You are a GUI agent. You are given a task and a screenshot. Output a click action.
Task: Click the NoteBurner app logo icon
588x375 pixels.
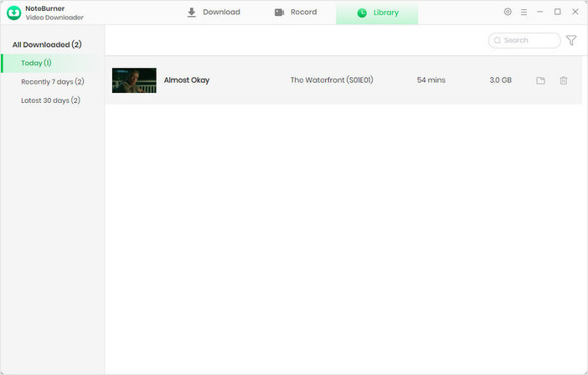pyautogui.click(x=13, y=13)
